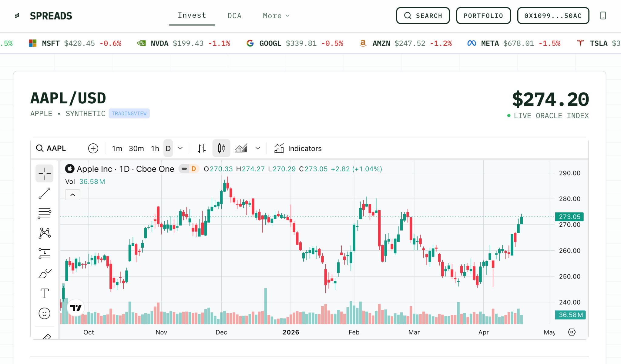Viewport: 621px width, 364px height.
Task: Select the trend line drawing tool
Action: click(x=44, y=193)
